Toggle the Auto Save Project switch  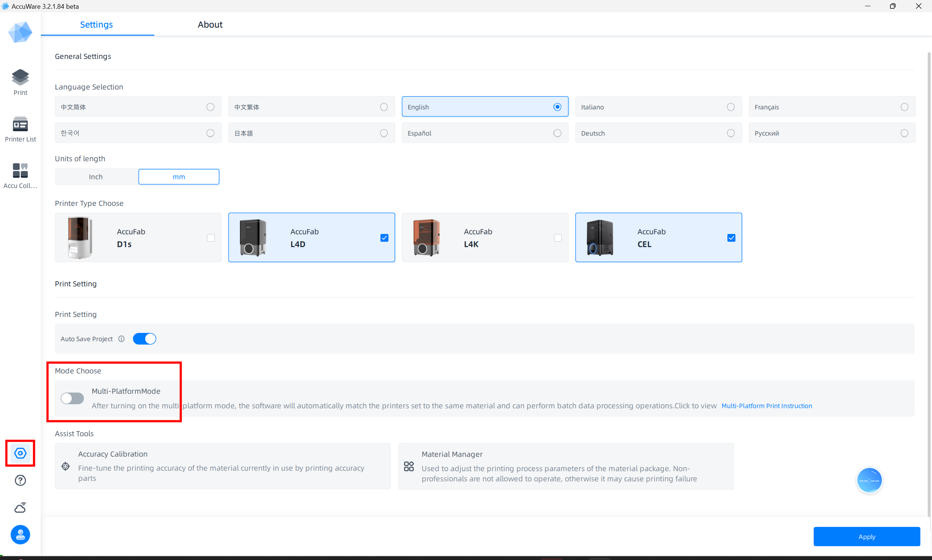pyautogui.click(x=144, y=338)
